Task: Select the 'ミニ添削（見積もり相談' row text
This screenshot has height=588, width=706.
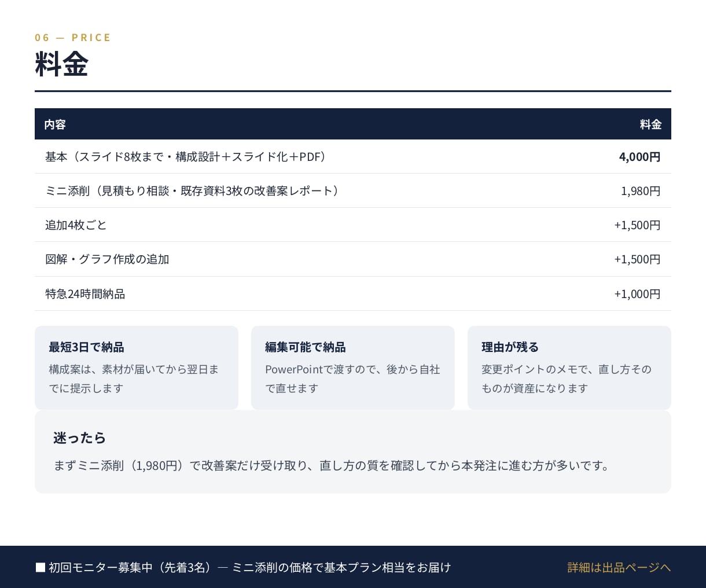Action: [x=192, y=191]
